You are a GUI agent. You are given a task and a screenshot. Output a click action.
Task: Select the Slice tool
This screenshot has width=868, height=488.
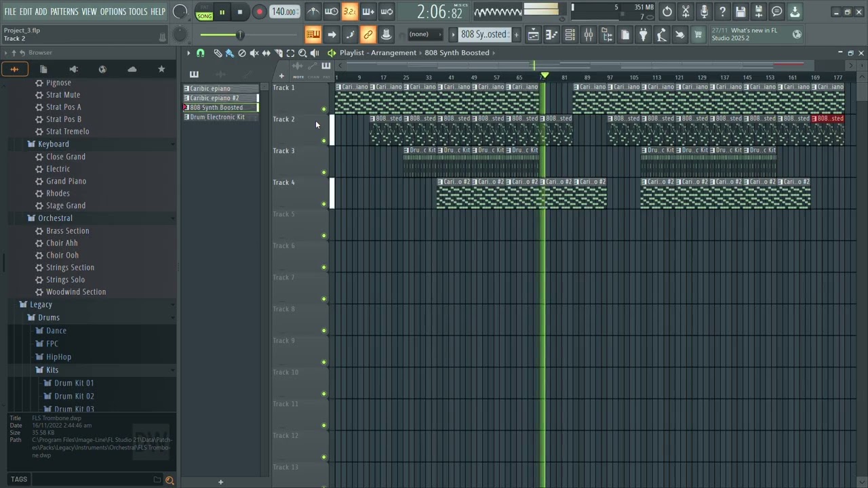pyautogui.click(x=278, y=53)
